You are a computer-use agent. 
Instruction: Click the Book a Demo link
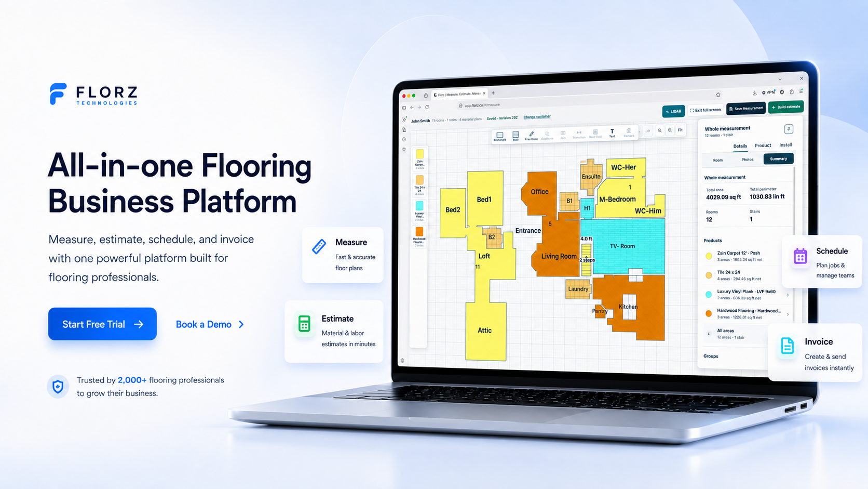210,324
